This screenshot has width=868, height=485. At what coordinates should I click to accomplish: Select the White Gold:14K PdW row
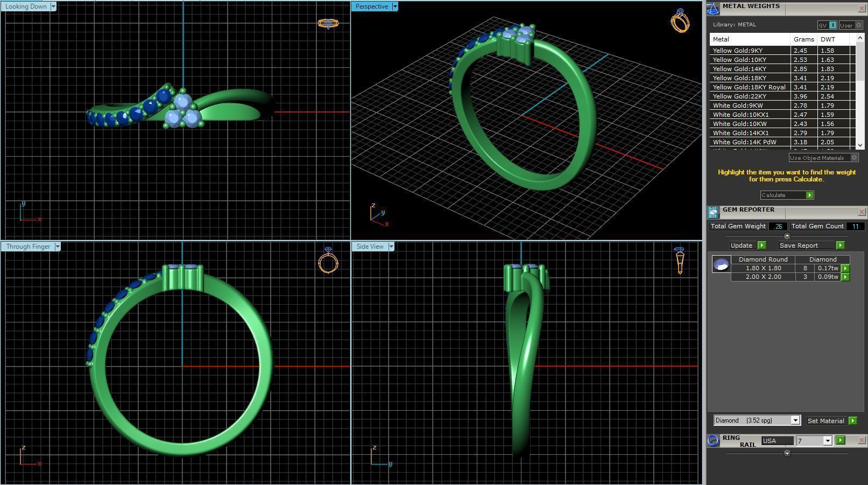782,142
